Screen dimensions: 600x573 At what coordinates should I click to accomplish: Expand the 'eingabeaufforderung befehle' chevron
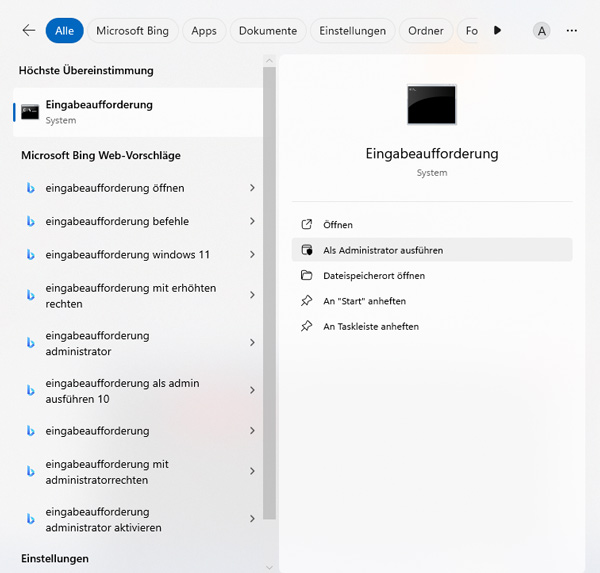click(252, 221)
